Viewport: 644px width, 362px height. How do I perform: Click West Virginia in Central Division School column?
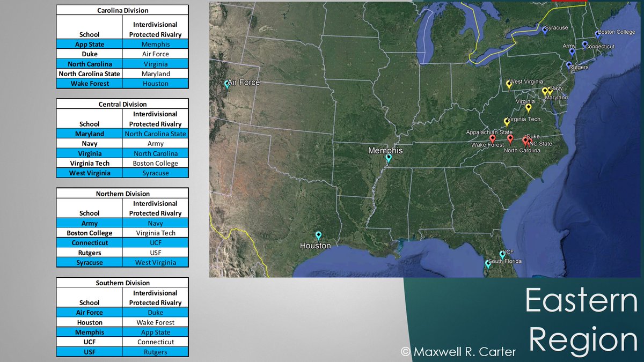pyautogui.click(x=90, y=173)
